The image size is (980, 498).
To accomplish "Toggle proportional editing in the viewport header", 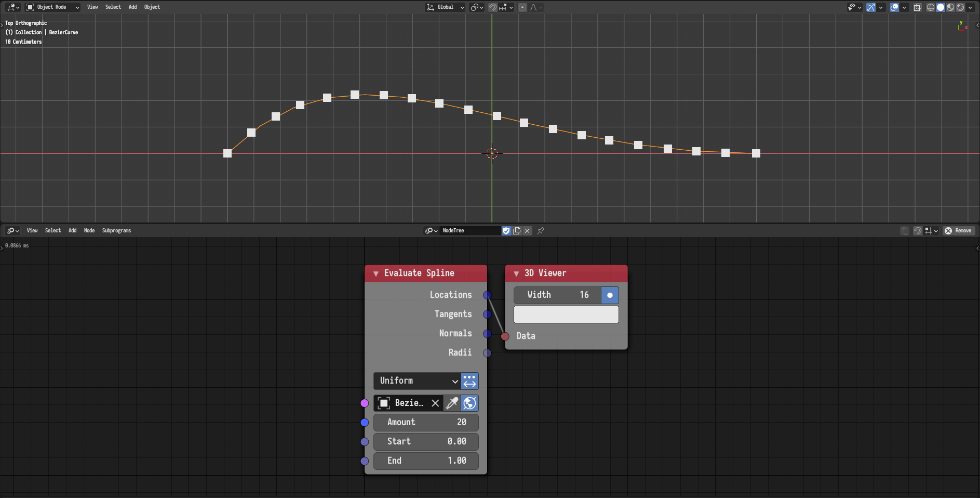I will [x=523, y=7].
